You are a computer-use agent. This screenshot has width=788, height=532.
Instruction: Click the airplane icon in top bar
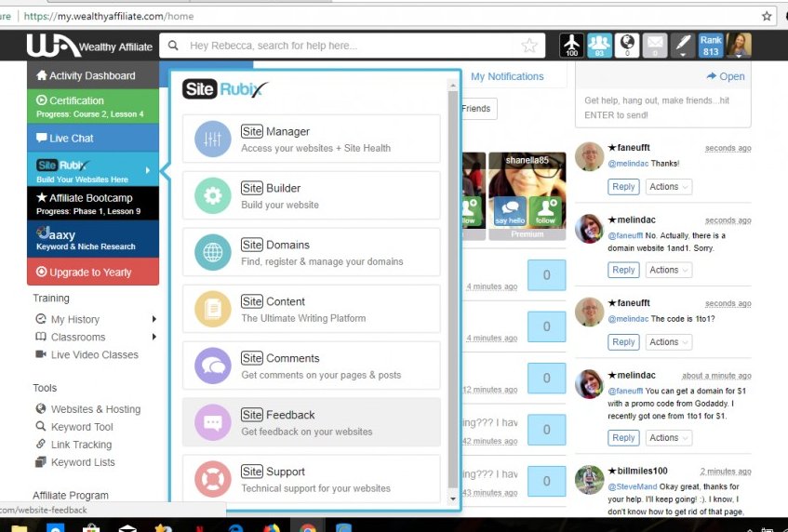572,46
